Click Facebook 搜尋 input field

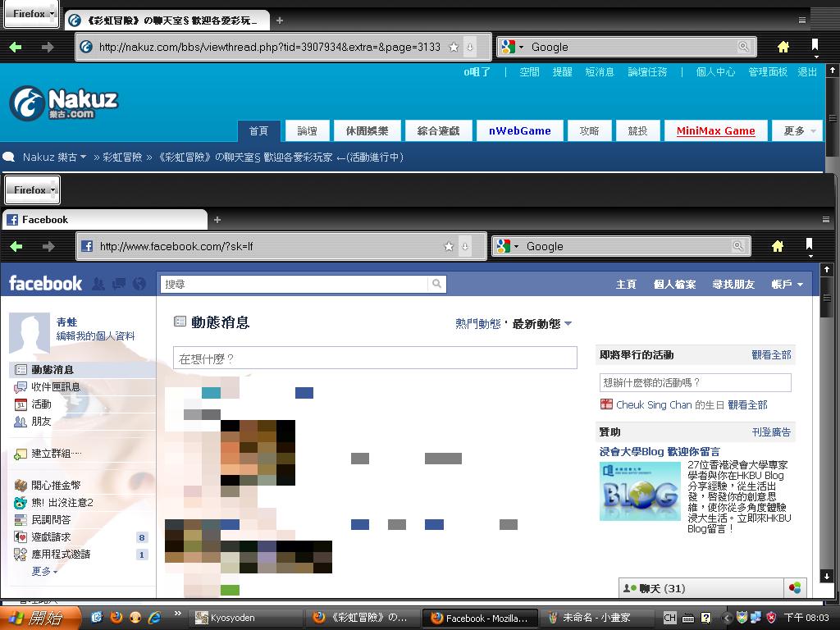click(294, 284)
